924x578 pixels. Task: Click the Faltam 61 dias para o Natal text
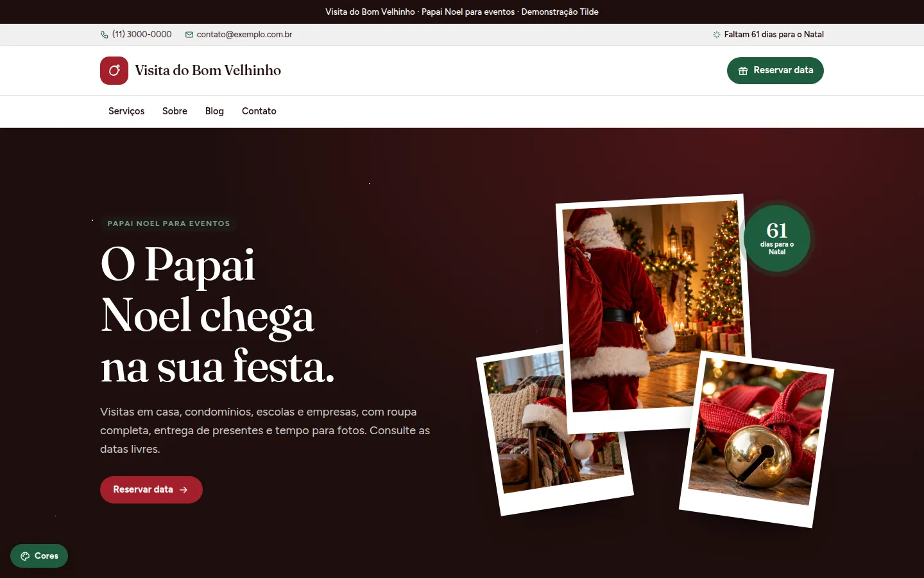[774, 35]
